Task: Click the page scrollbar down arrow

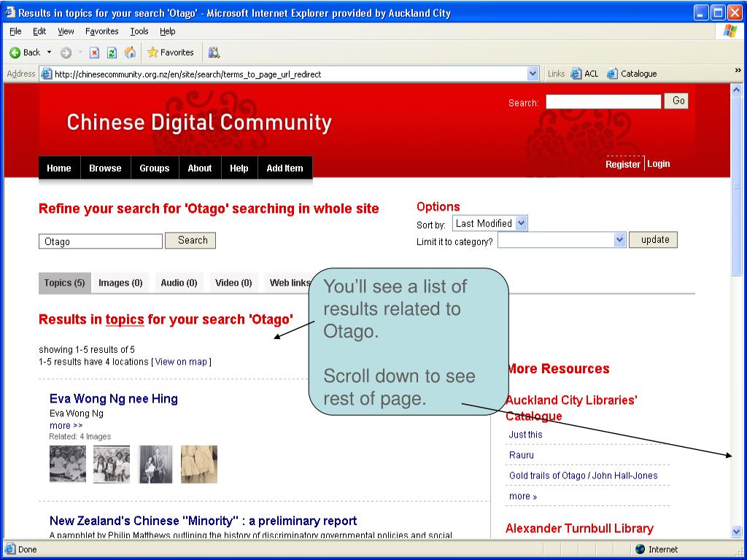Action: [x=736, y=532]
